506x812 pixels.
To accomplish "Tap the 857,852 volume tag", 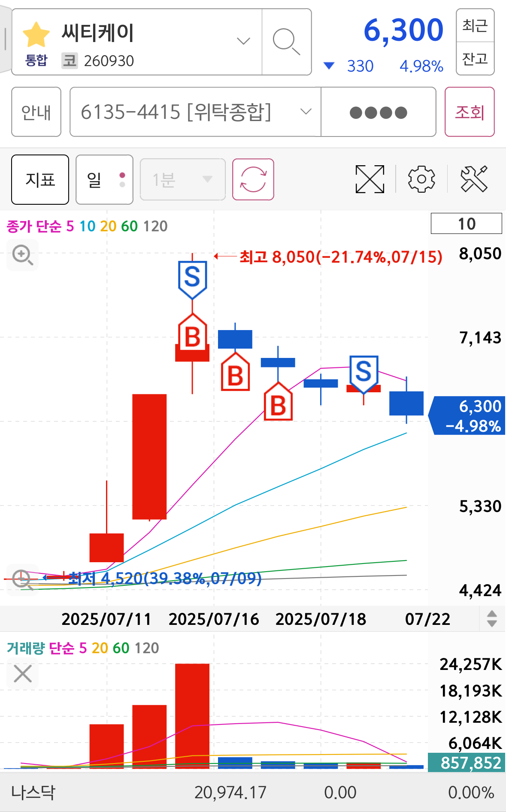I will point(467,763).
